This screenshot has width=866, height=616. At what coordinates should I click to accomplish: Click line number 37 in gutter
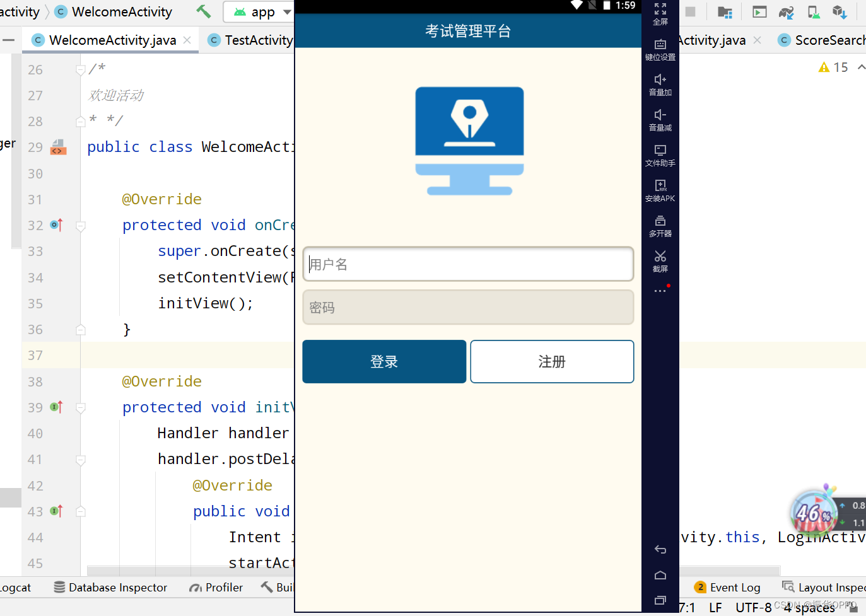(x=35, y=356)
